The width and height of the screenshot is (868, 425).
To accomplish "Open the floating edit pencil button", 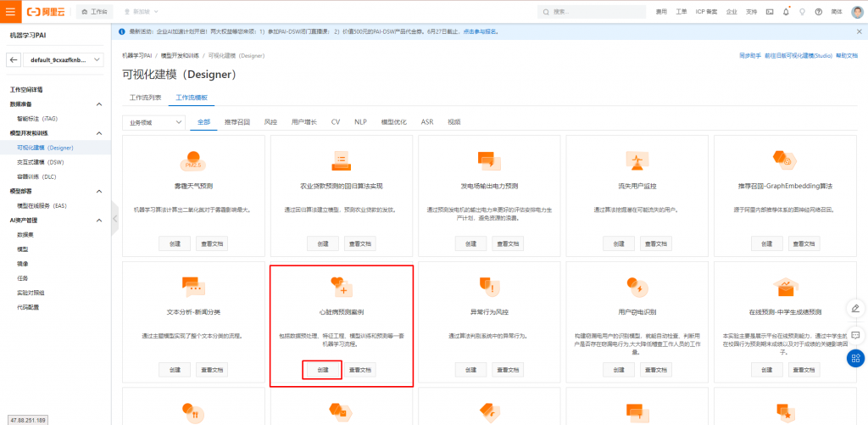I will [855, 308].
